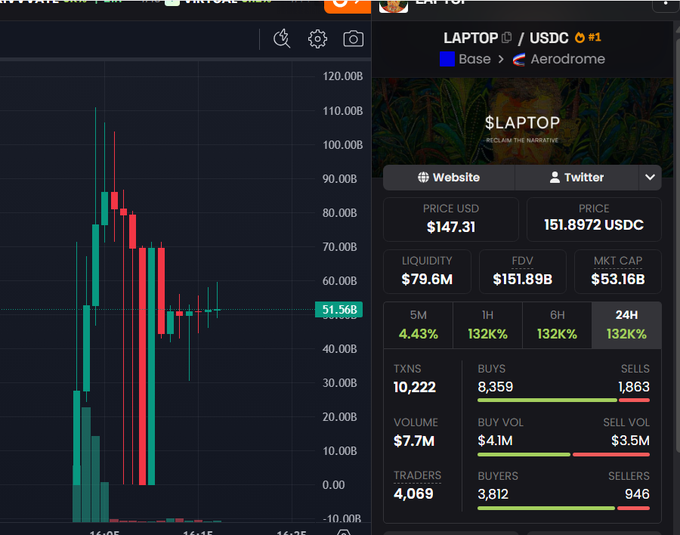Copy the LAPTOP token address
Image resolution: width=680 pixels, height=535 pixels.
507,38
